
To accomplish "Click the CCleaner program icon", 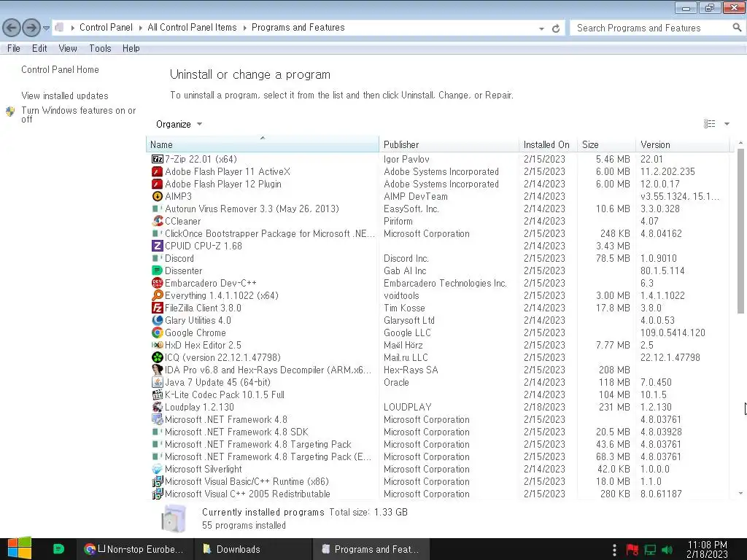I will (158, 221).
